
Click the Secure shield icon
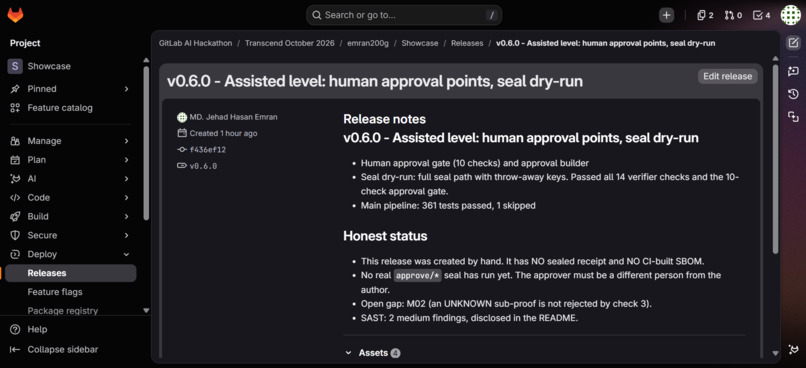click(15, 235)
